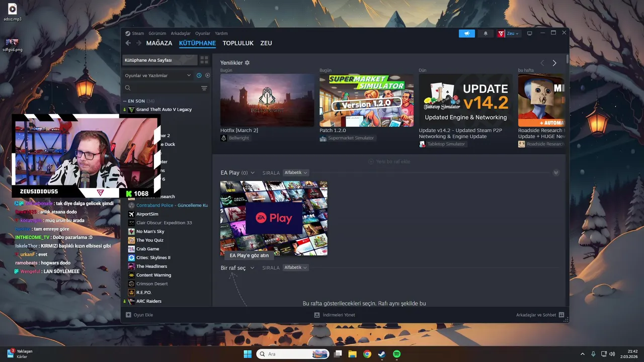
Task: Click the Windows Start button
Action: tap(248, 354)
